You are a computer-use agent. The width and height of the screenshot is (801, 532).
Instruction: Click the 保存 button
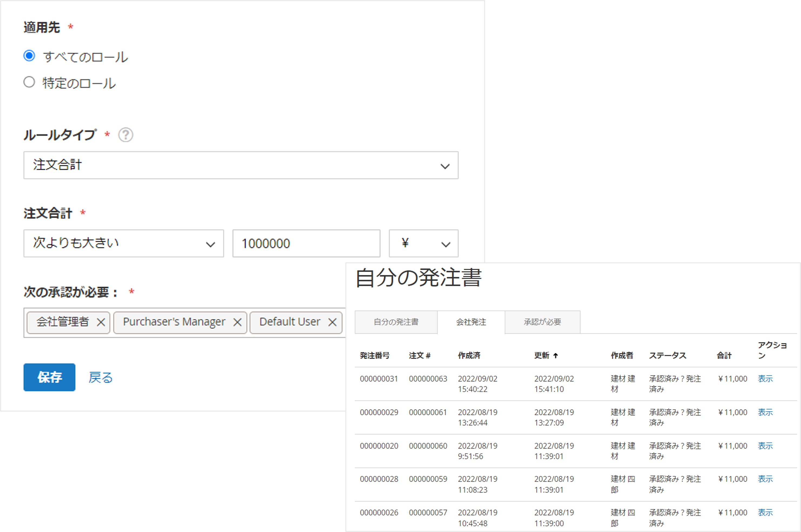[49, 377]
